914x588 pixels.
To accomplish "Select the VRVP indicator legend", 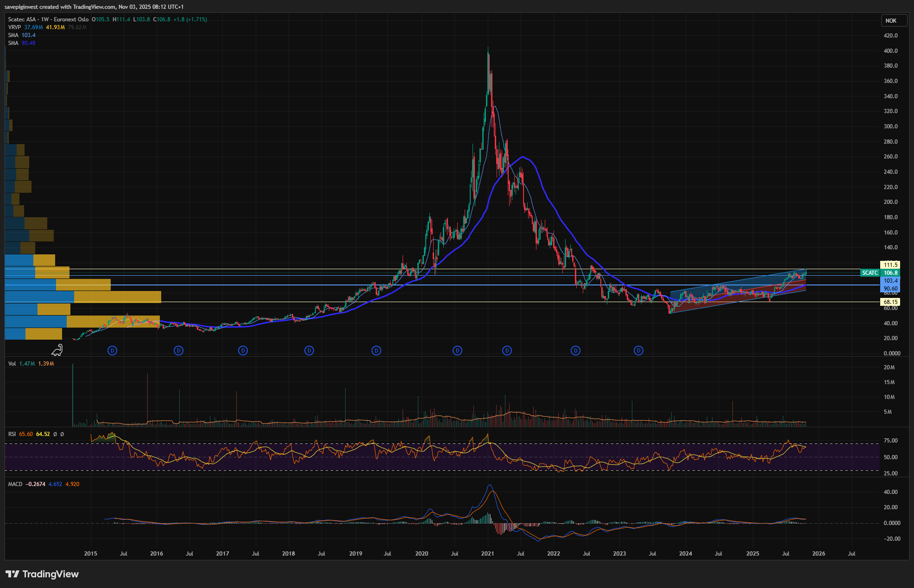I will tap(15, 27).
